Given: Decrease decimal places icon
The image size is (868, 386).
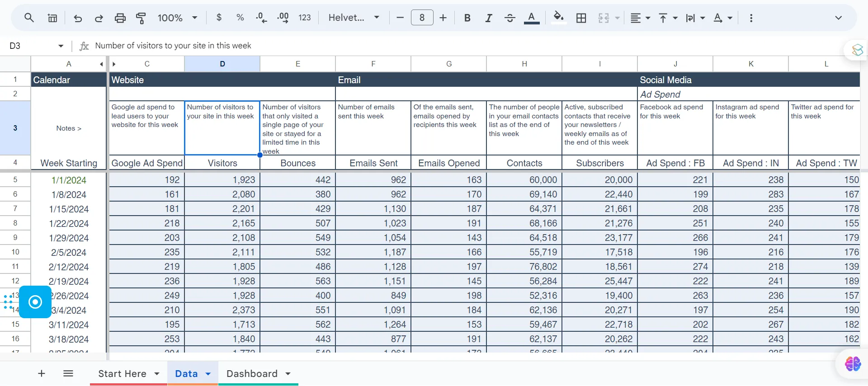Looking at the screenshot, I should (x=261, y=18).
